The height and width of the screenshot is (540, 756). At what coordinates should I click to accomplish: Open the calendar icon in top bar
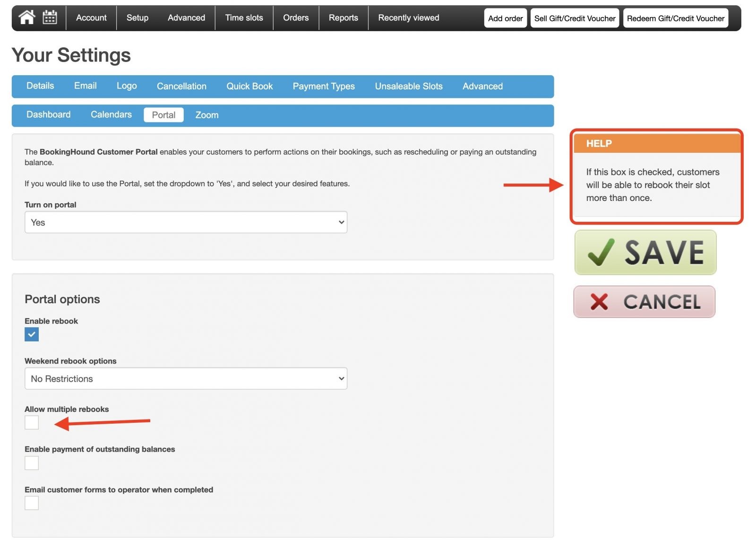[50, 17]
